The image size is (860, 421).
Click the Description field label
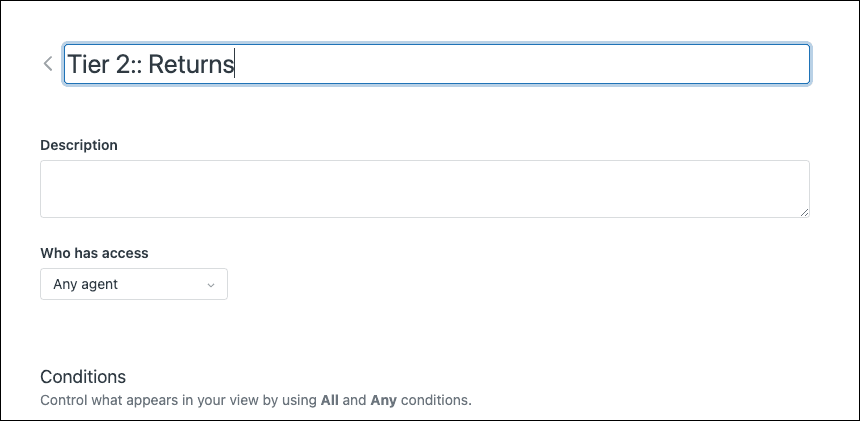79,145
